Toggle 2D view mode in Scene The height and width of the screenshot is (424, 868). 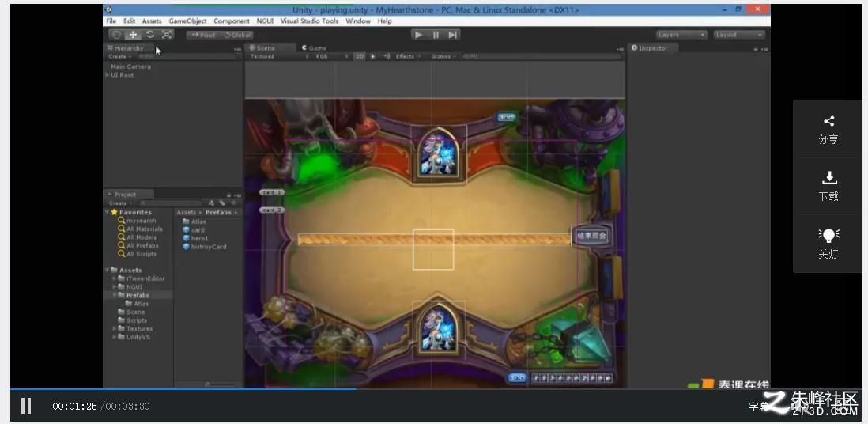(359, 56)
